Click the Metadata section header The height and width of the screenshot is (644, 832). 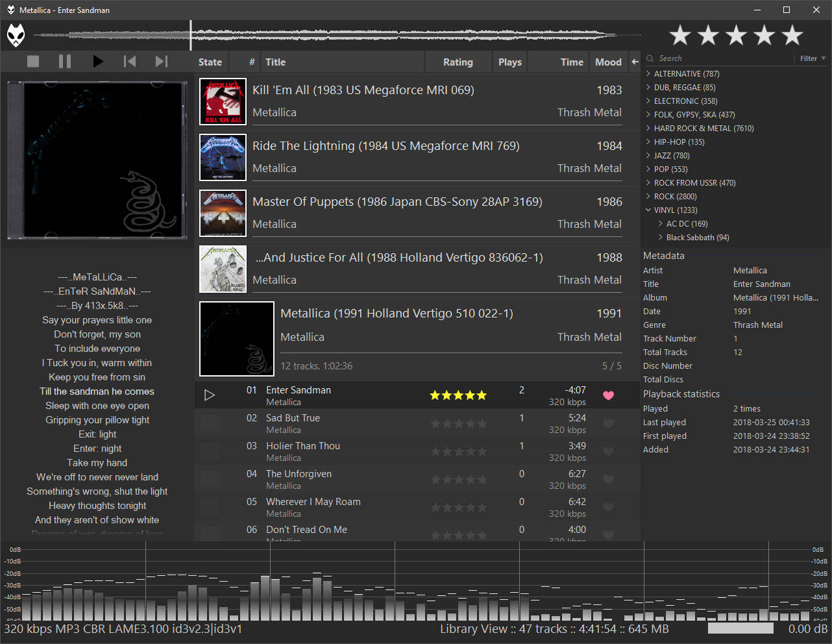click(663, 256)
